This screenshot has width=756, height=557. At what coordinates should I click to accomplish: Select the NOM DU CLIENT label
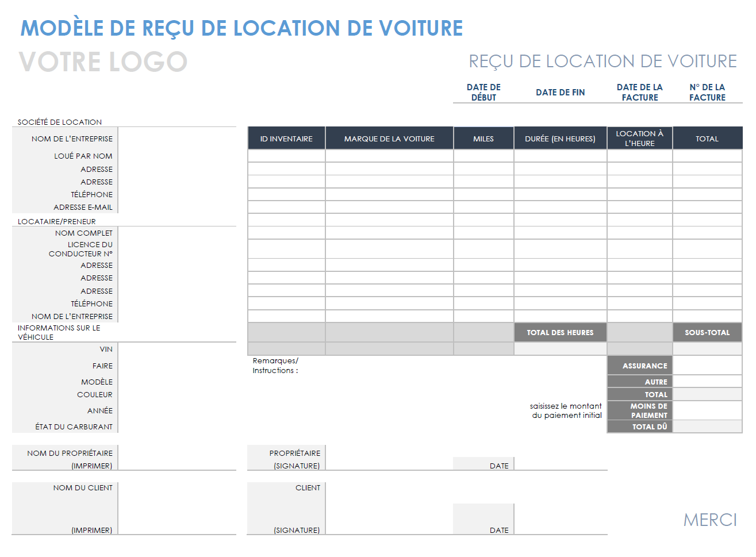83,487
